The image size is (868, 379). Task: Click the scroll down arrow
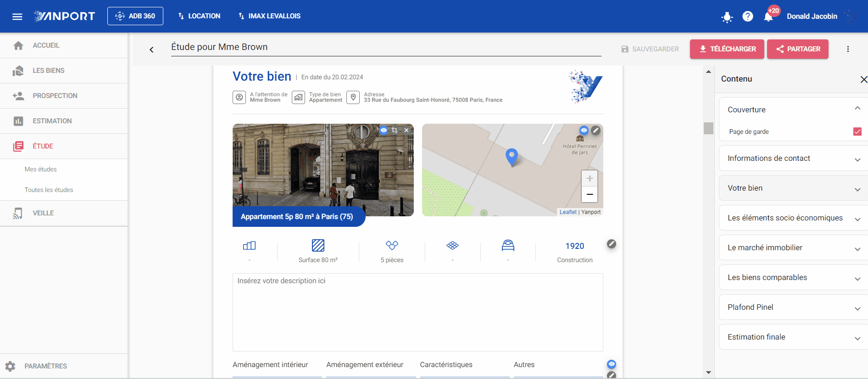point(708,373)
